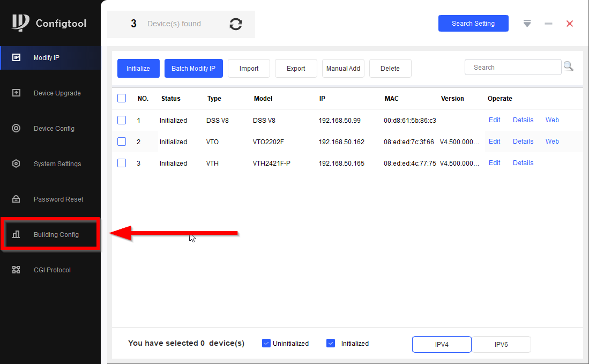Click the CGI Protocol sidebar icon
The height and width of the screenshot is (364, 589).
16,270
